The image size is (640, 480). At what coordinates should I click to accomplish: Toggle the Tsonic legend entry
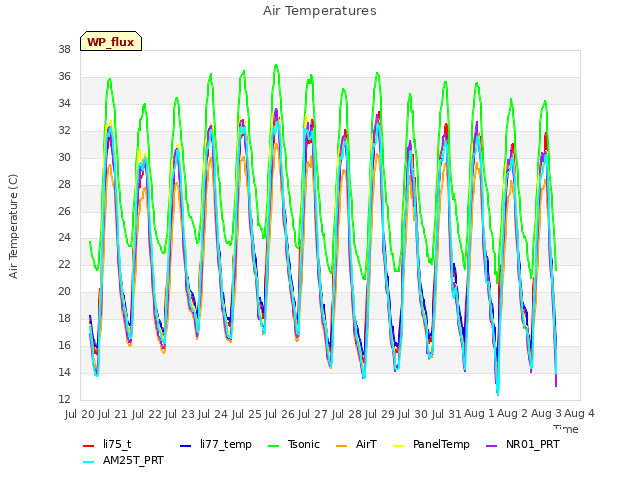pos(293,444)
